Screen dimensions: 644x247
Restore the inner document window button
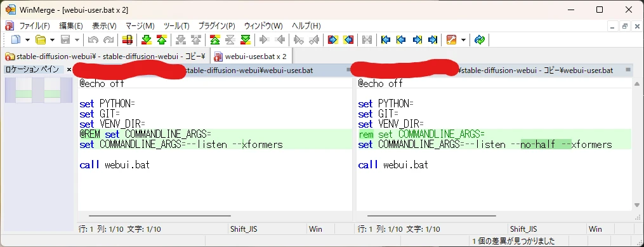coord(625,26)
